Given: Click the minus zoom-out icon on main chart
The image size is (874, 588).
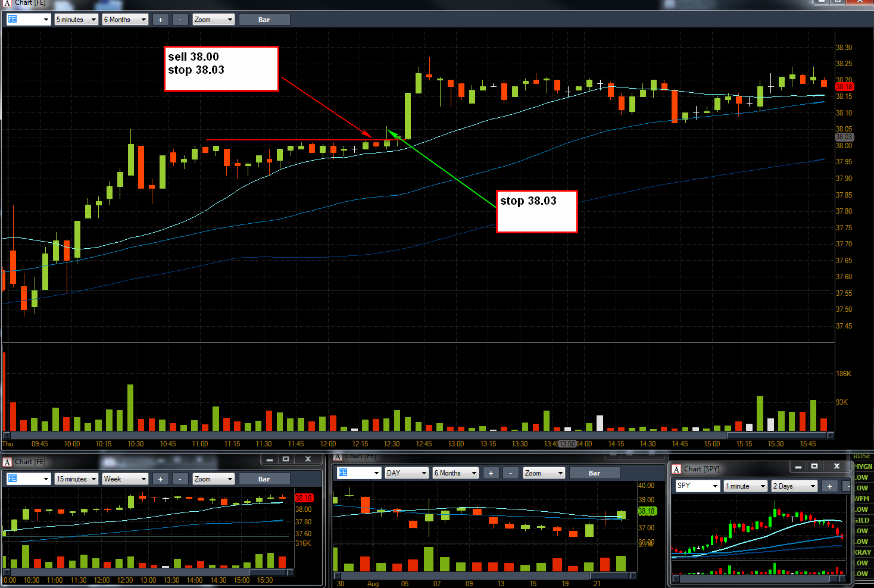Looking at the screenshot, I should click(180, 20).
